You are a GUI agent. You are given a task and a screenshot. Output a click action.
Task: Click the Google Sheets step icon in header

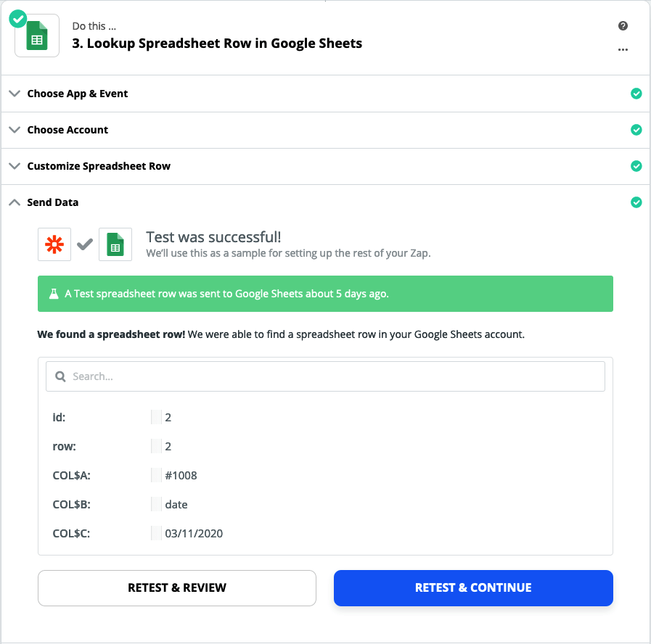[37, 36]
